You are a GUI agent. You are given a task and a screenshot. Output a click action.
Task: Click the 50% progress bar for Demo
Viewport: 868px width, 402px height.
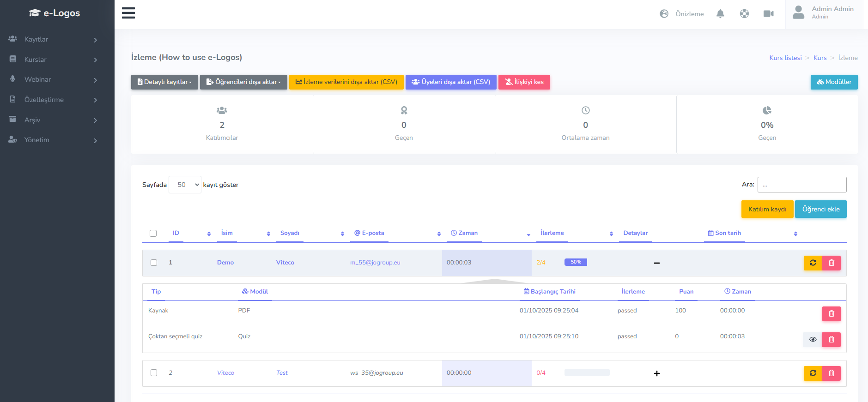(x=576, y=262)
